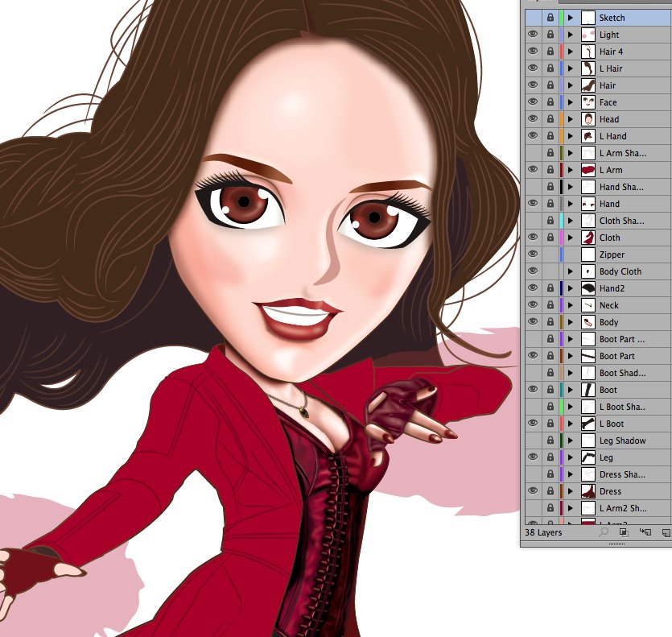The width and height of the screenshot is (672, 637).
Task: Unlock the L Boot Sha.. layer
Action: 550,407
